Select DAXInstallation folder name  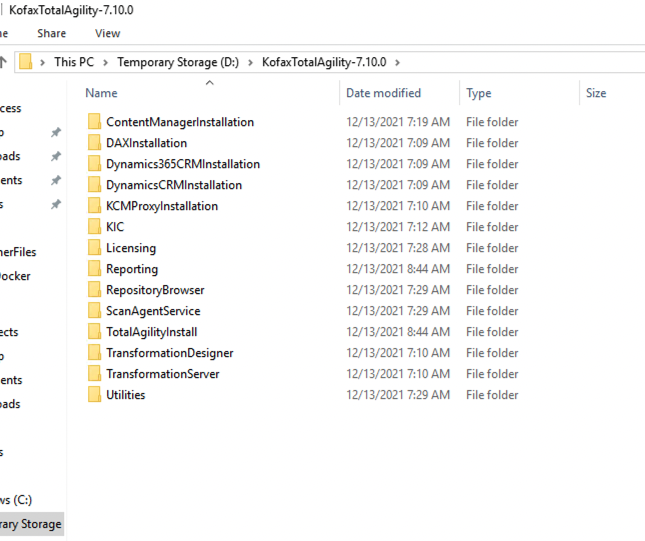tap(146, 143)
